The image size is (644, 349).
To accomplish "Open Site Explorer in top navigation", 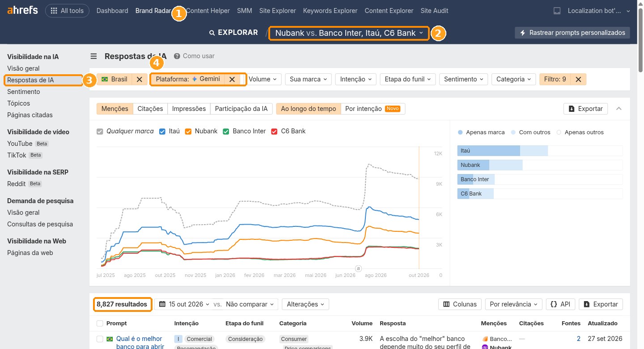I will click(277, 11).
